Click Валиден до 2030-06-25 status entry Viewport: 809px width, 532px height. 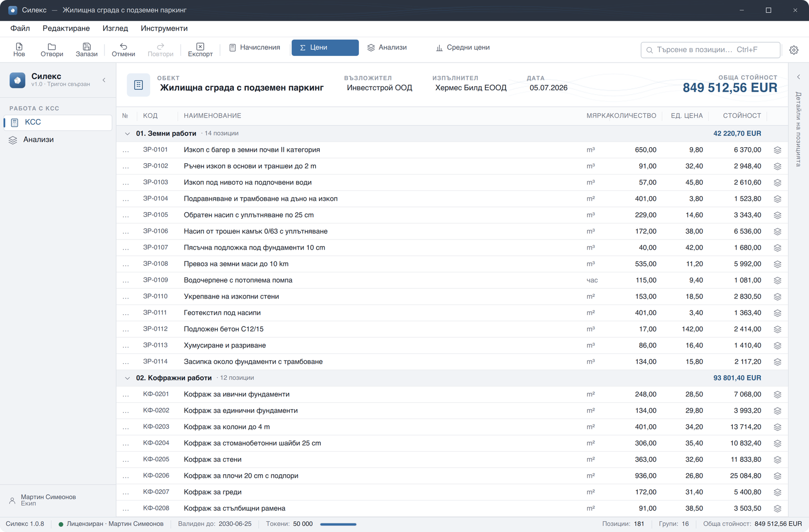tap(215, 524)
